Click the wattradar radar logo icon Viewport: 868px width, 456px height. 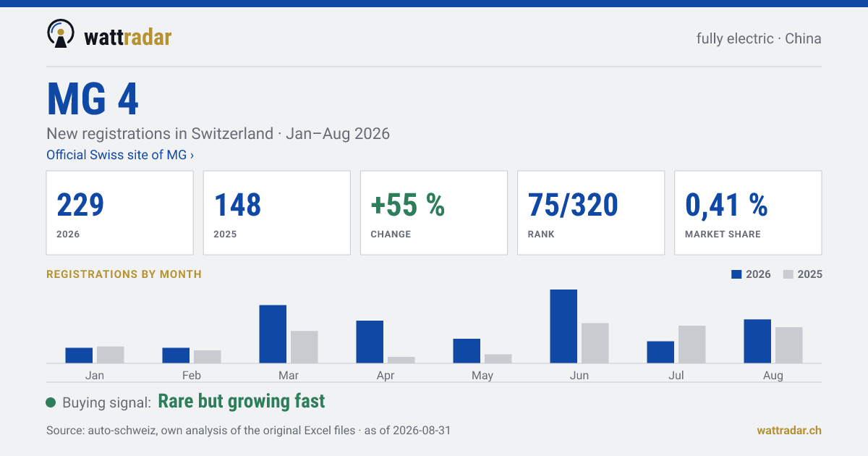[x=61, y=34]
